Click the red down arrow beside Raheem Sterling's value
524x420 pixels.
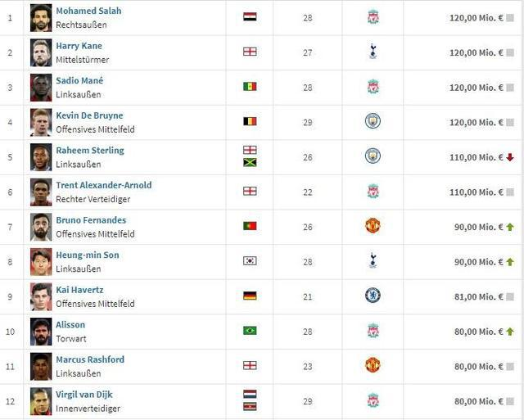510,157
